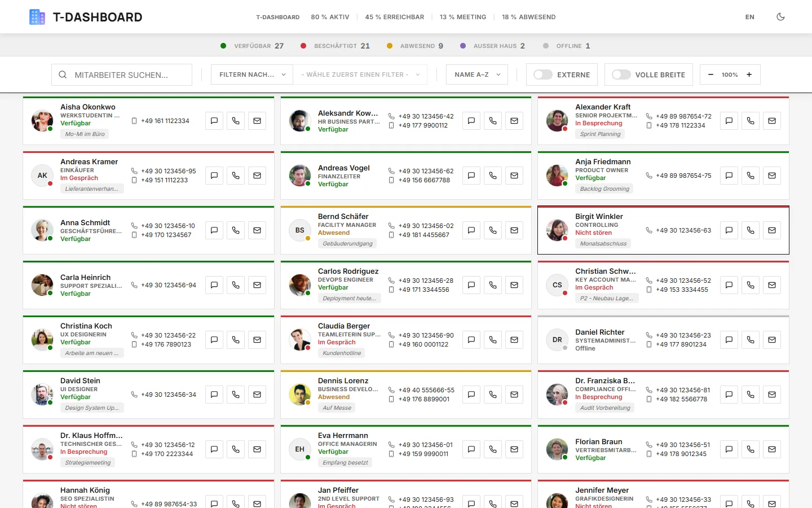Filter by Ausser Haus status
Viewport: 812px width, 508px height.
[492, 46]
